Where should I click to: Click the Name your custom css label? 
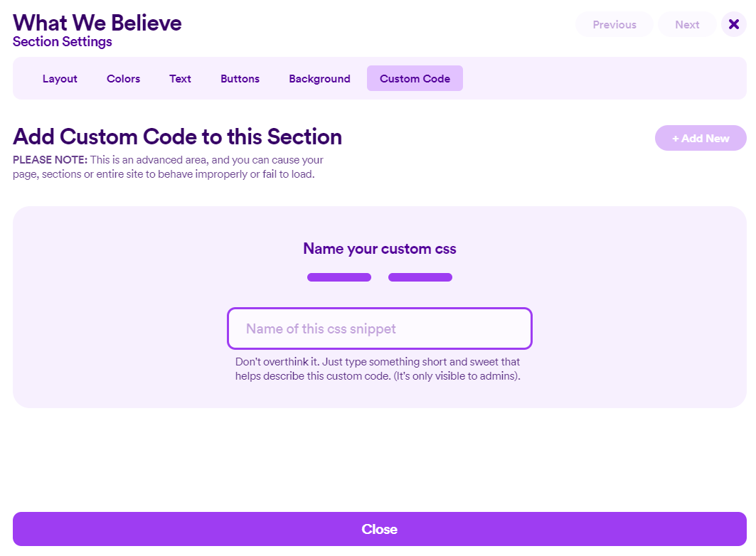pos(379,249)
